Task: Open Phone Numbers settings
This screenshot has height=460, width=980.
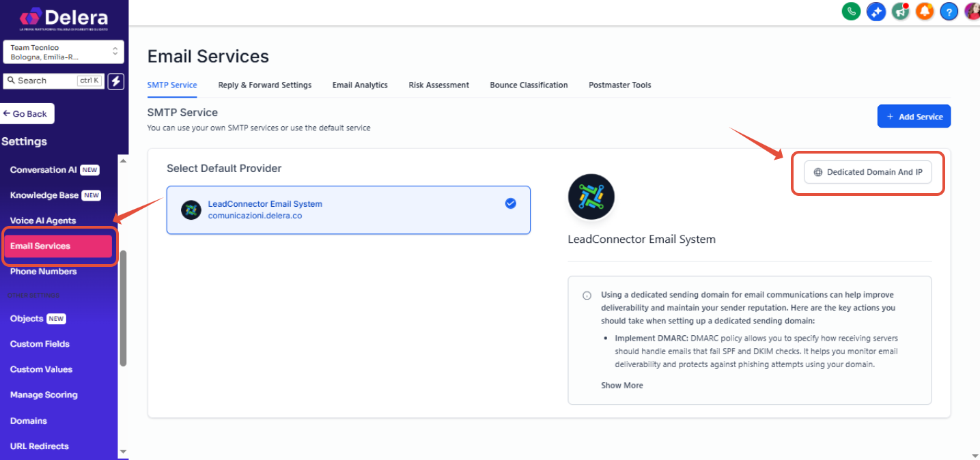Action: (43, 272)
